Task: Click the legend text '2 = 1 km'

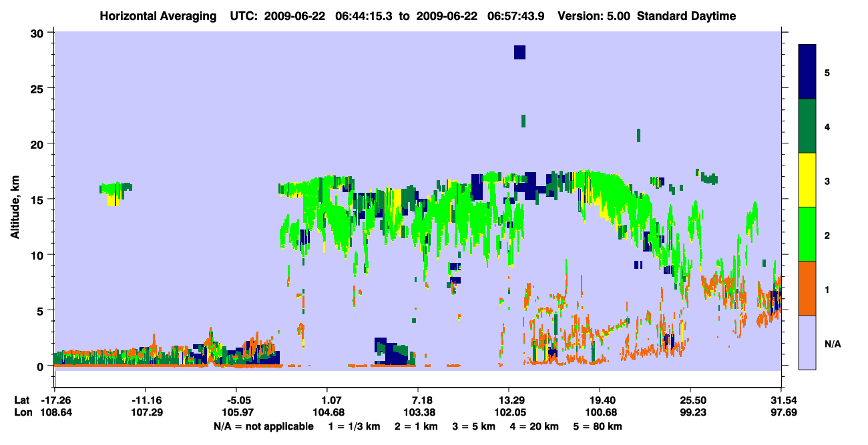Action: [415, 426]
